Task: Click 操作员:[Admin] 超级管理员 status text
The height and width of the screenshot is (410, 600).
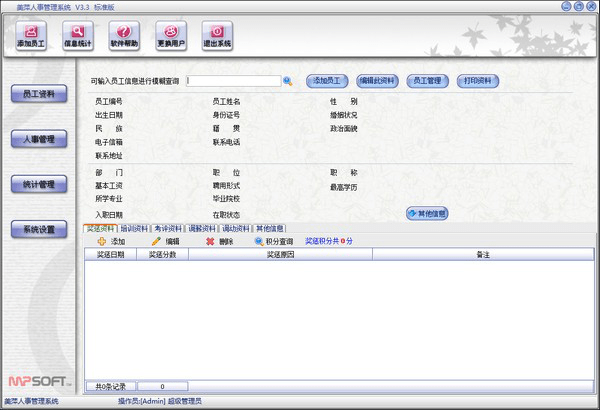Action: coord(160,401)
